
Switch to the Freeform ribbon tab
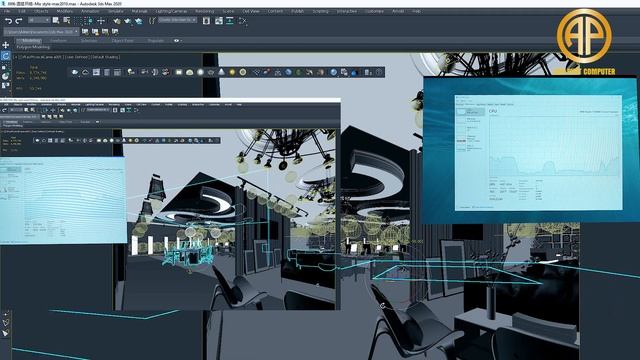pyautogui.click(x=58, y=41)
